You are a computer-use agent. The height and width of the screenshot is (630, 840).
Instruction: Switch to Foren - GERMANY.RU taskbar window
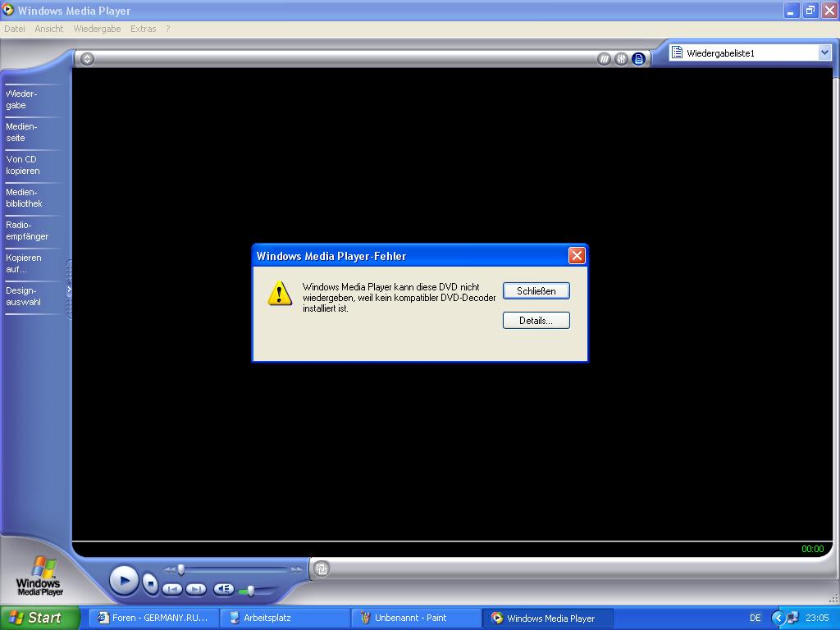tap(154, 619)
